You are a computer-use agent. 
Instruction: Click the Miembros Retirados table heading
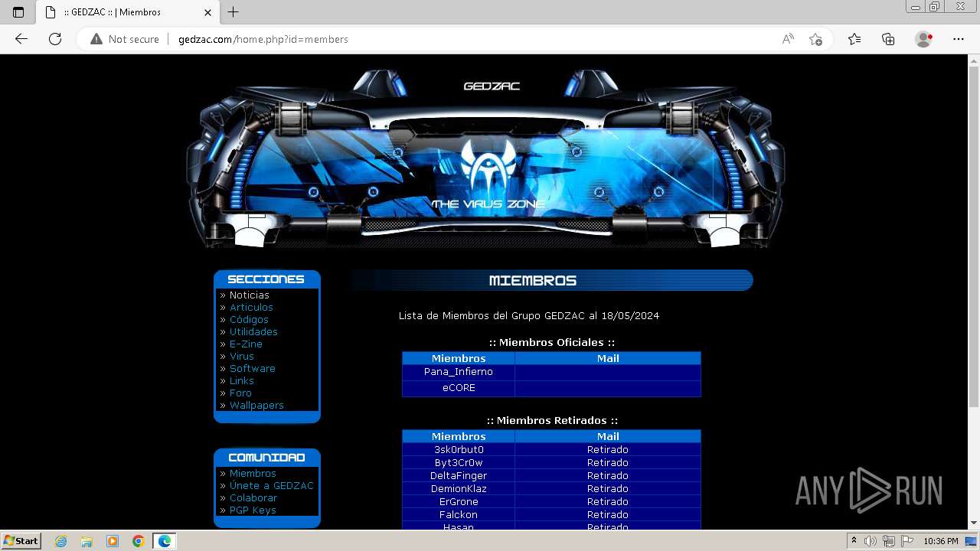(552, 421)
